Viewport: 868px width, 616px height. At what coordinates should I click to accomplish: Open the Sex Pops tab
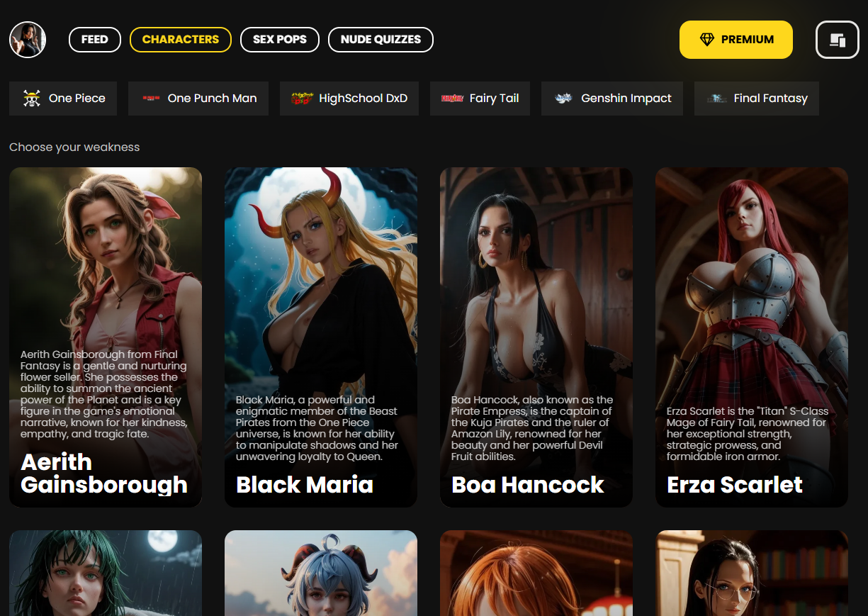point(280,40)
